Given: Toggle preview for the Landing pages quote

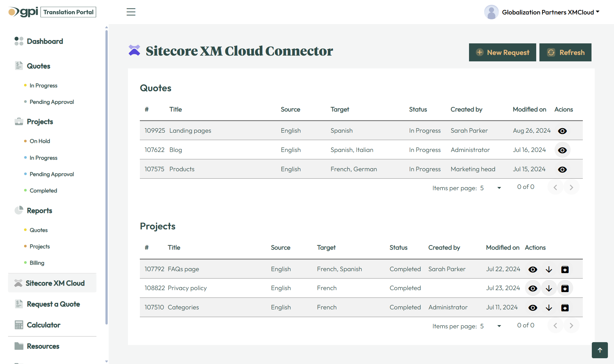Looking at the screenshot, I should click(x=562, y=131).
